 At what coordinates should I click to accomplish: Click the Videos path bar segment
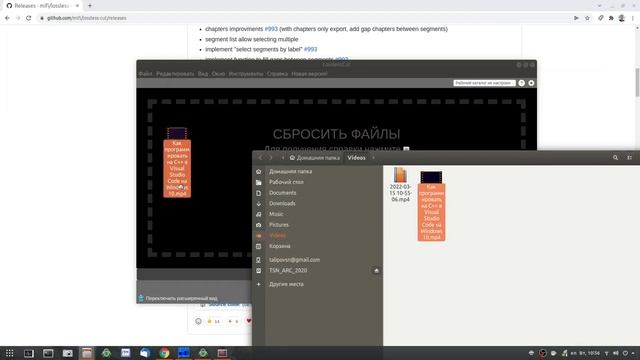click(356, 158)
